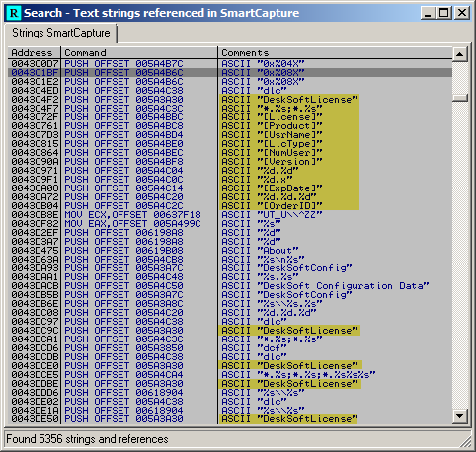The height and width of the screenshot is (452, 476).
Task: Select MOV EAX,OFFSET 005A499C command
Action: (x=132, y=224)
